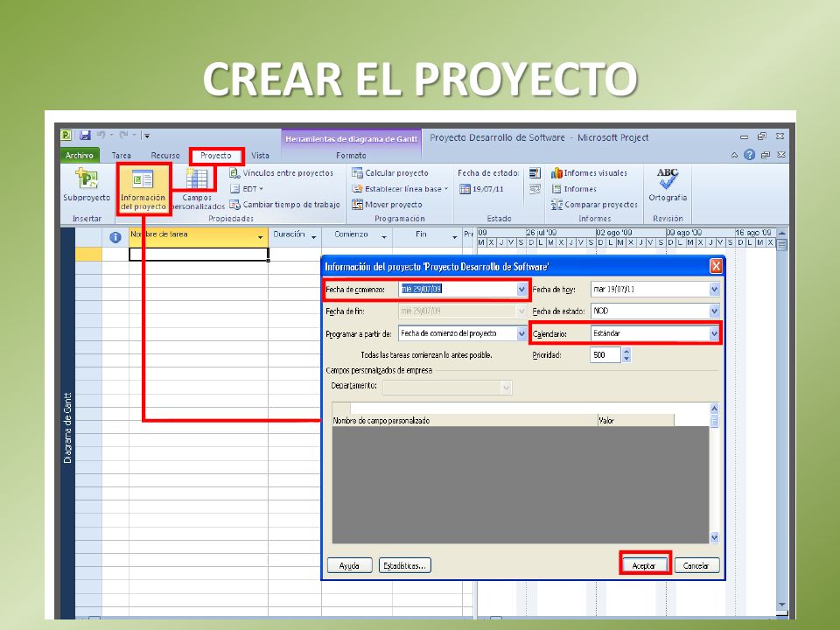Click the Ayuda button
Screen dimensions: 840x630
349,565
